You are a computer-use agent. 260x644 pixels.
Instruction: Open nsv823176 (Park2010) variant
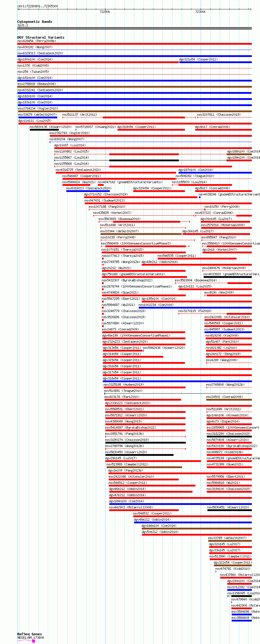(122, 397)
